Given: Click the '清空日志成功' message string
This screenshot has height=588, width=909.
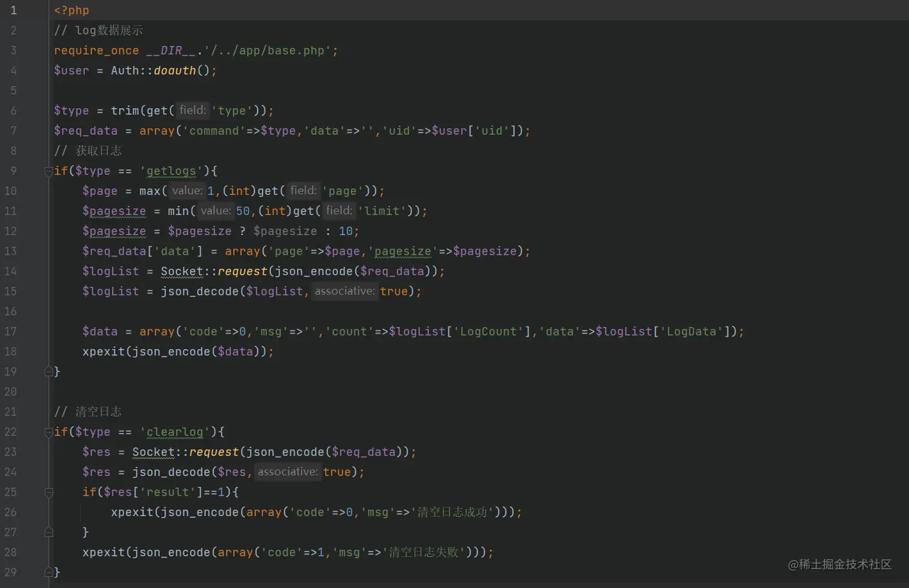Looking at the screenshot, I should [453, 512].
